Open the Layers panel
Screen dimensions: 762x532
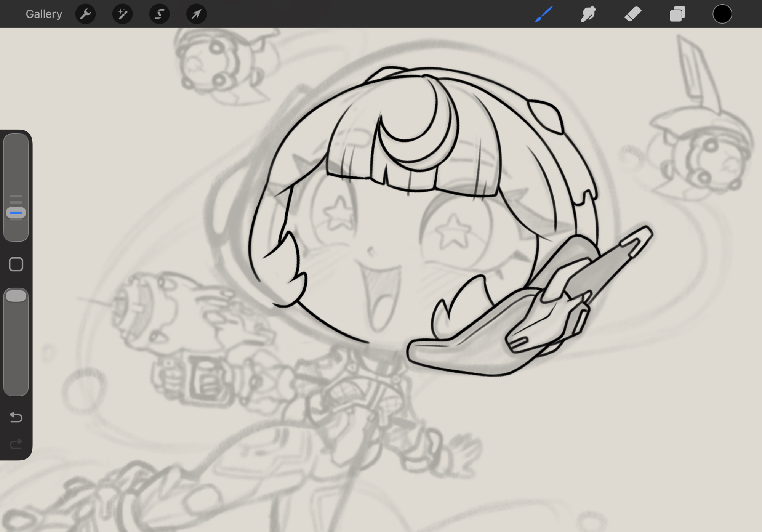677,14
